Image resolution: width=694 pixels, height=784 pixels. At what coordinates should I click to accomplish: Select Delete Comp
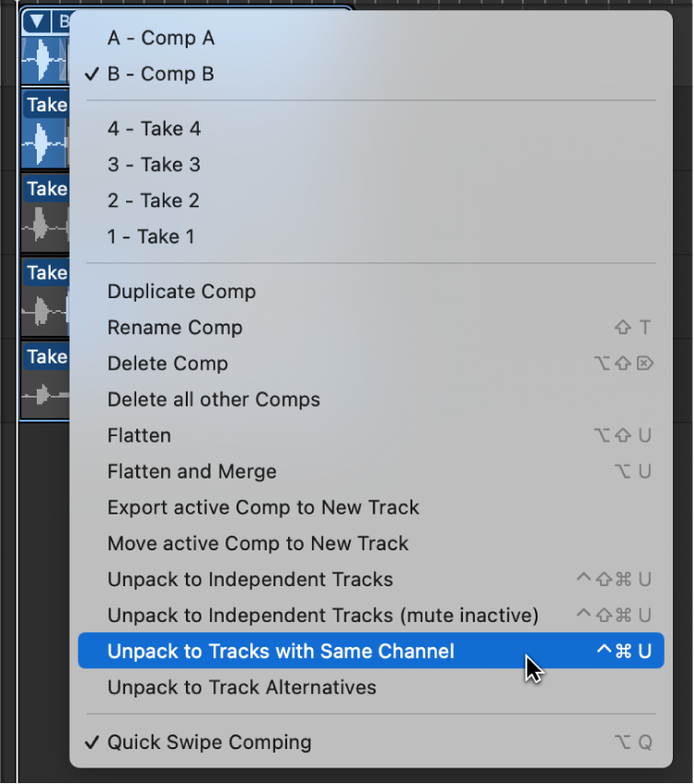pyautogui.click(x=168, y=363)
